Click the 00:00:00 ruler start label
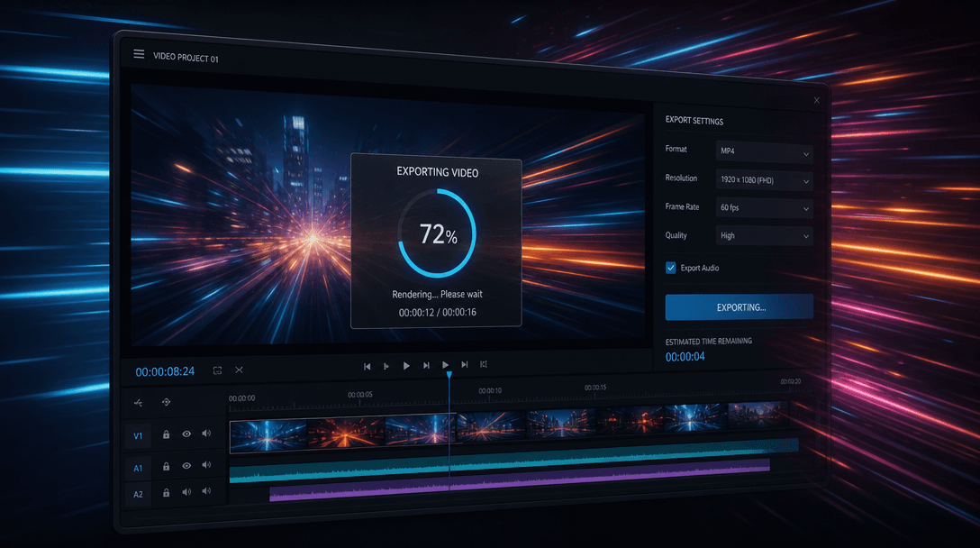 [242, 397]
